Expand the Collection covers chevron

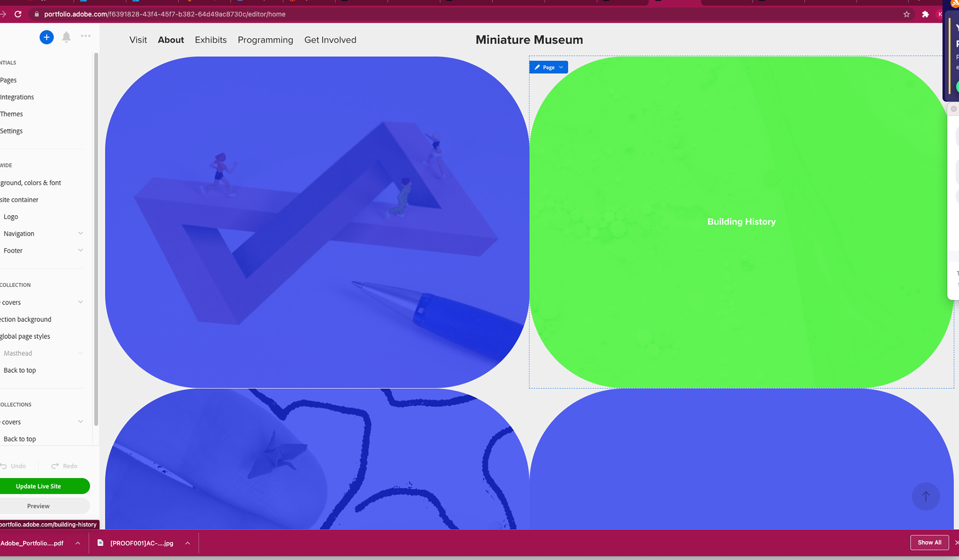pyautogui.click(x=80, y=302)
